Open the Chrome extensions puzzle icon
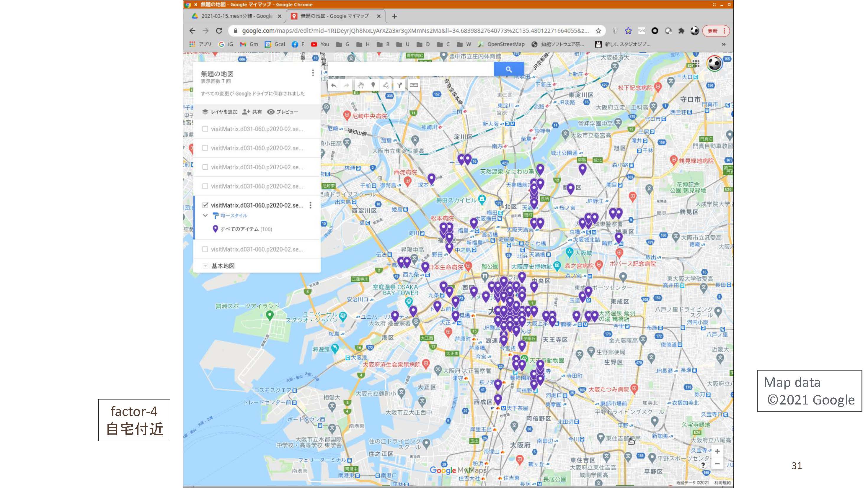868x488 pixels. click(x=681, y=31)
